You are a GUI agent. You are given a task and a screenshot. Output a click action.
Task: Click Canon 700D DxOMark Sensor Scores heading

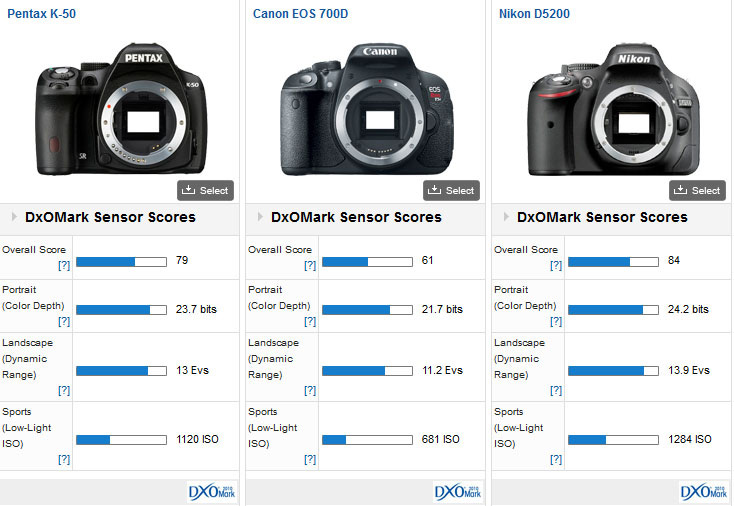(x=356, y=217)
